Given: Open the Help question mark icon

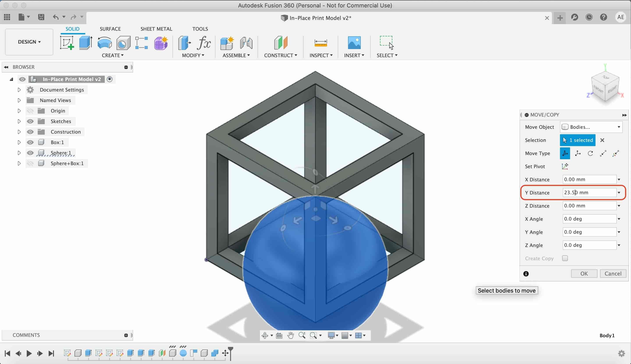Looking at the screenshot, I should click(x=603, y=17).
